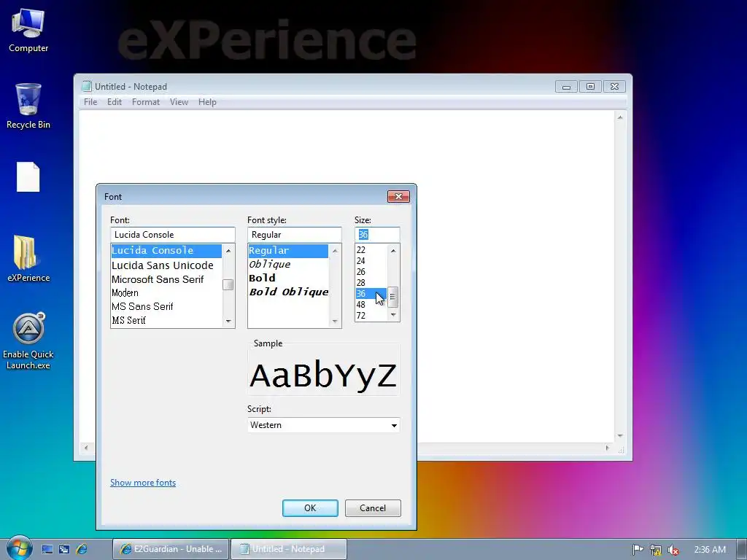
Task: Click font style list scroll up arrow
Action: [335, 251]
